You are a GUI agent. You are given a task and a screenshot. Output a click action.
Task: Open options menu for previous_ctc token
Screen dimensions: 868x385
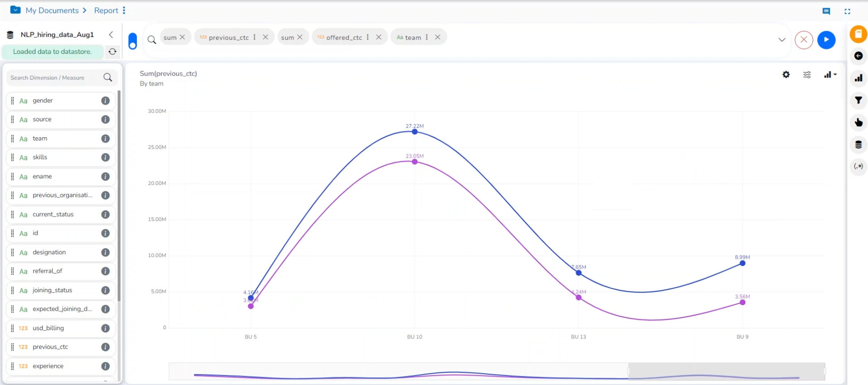point(255,37)
